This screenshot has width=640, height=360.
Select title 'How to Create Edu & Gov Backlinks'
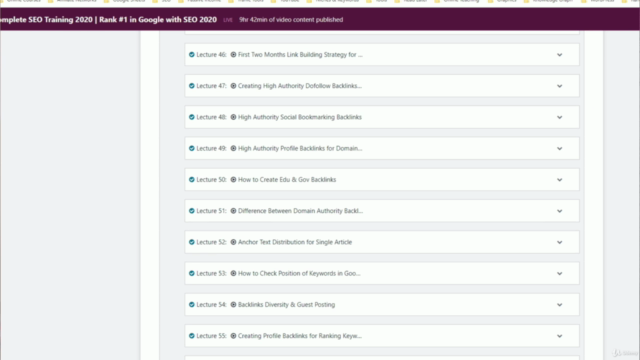click(x=287, y=180)
